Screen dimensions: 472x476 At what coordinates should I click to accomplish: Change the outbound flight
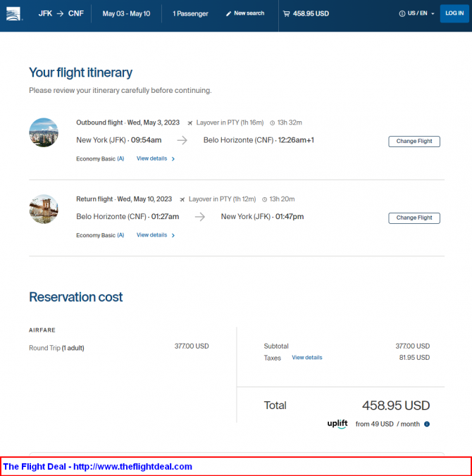[x=414, y=142]
